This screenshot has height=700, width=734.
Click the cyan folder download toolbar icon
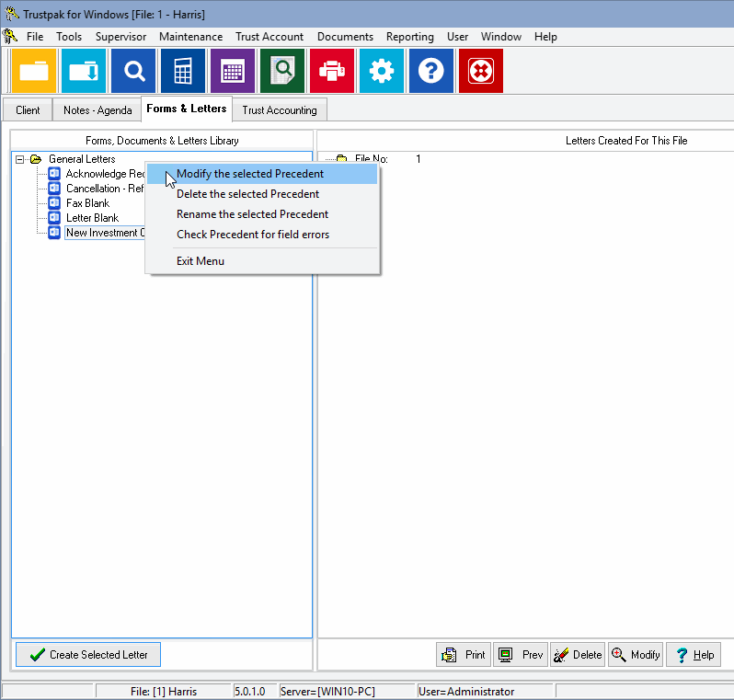click(x=84, y=71)
